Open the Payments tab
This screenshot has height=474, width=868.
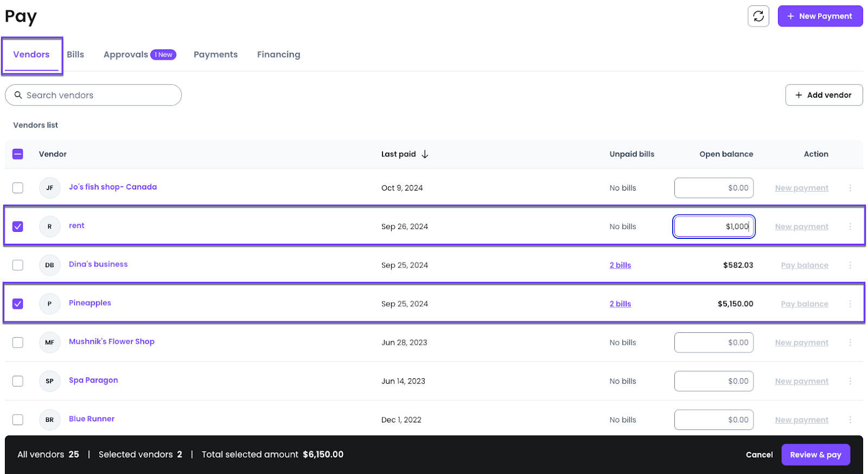coord(215,54)
